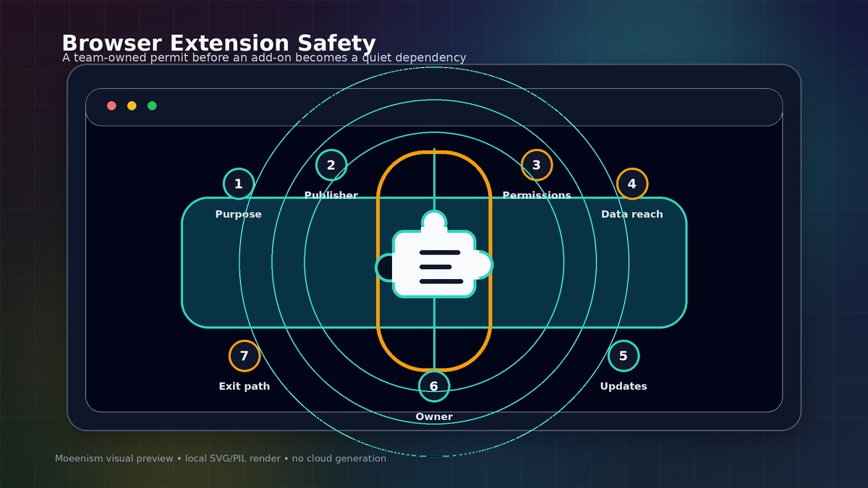Click the Exit path label
The width and height of the screenshot is (868, 488).
click(244, 387)
